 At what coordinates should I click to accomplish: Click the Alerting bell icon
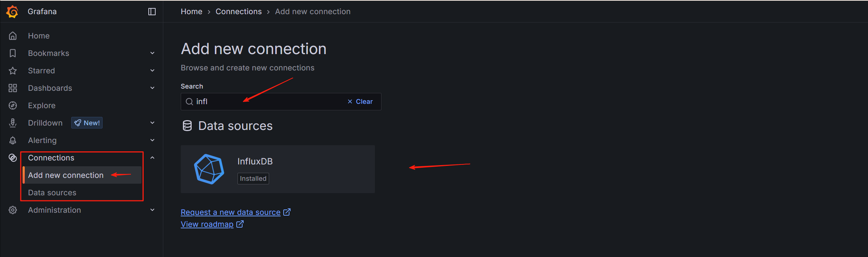coord(13,140)
